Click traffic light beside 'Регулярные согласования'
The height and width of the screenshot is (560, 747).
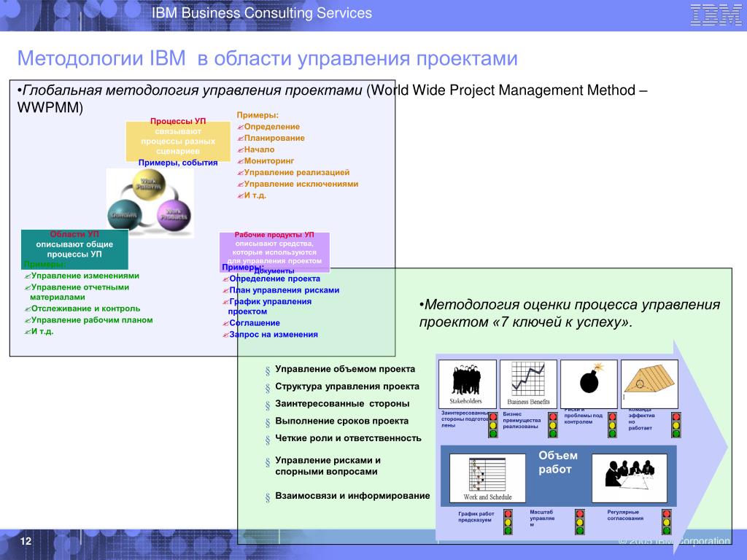(667, 522)
